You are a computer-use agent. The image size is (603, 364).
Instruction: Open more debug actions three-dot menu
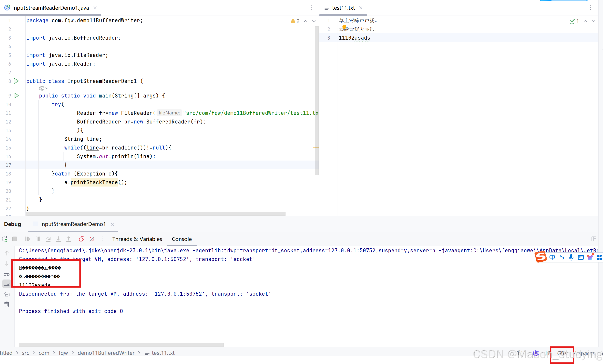pos(102,239)
